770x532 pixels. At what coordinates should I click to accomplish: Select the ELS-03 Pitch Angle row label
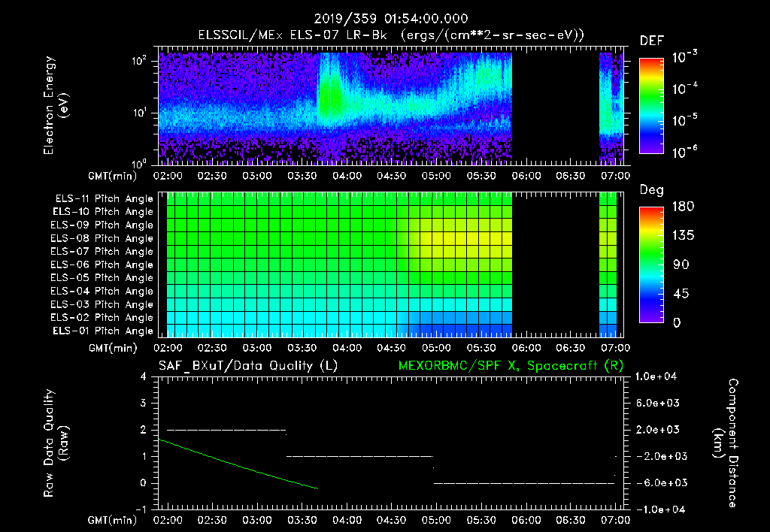point(102,304)
